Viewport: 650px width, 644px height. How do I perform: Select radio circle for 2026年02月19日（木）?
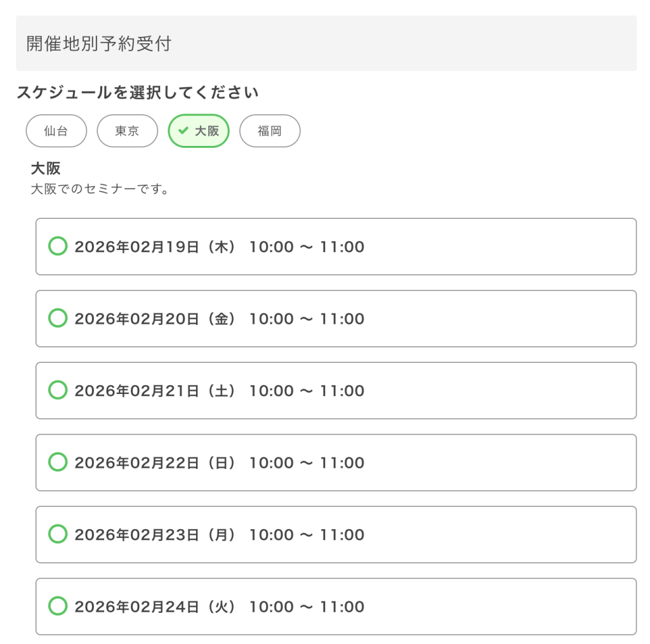click(58, 246)
